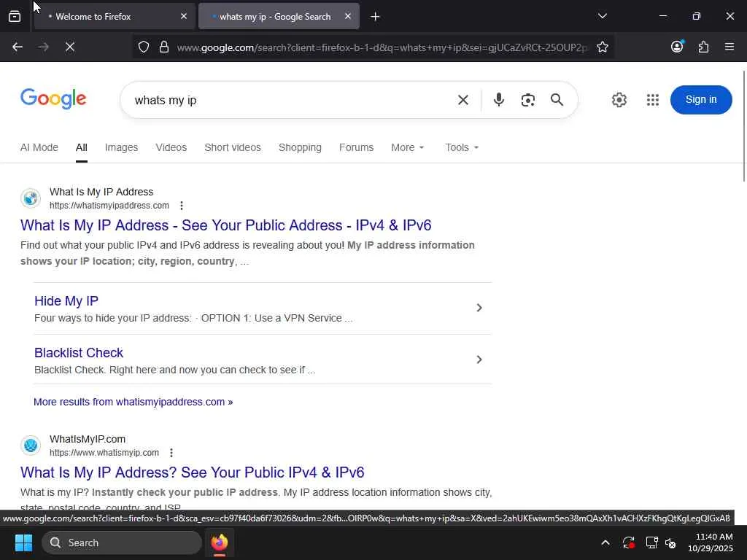Click https://www.whatismyip.com URL text
Viewport: 747px width, 560px height.
(104, 453)
